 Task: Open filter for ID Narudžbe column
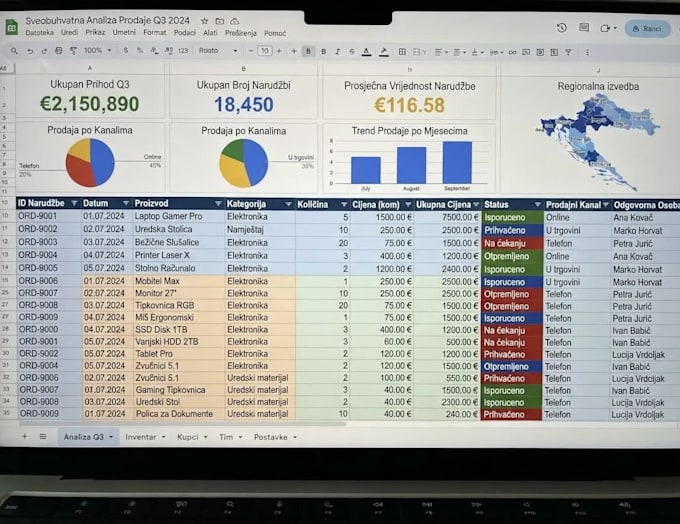74,203
